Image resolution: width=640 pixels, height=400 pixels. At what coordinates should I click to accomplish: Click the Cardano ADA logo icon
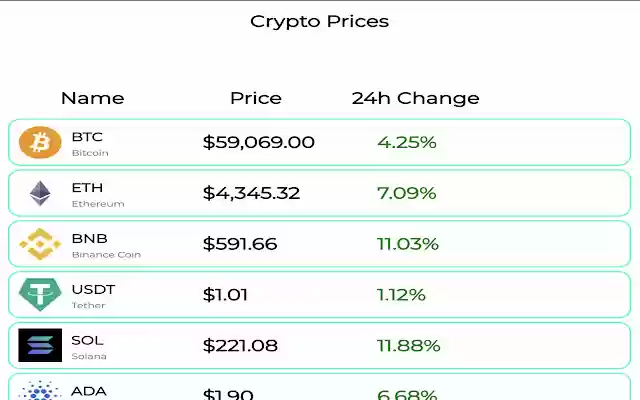click(40, 391)
